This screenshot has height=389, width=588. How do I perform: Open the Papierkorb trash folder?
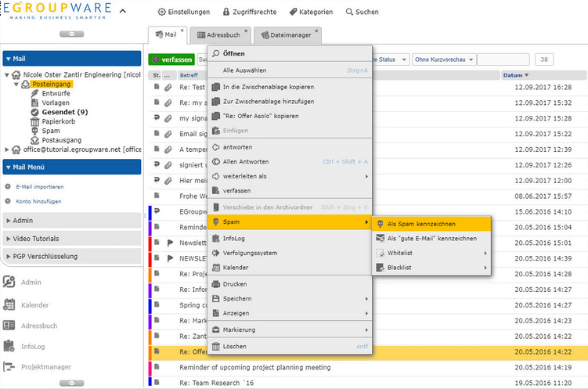click(x=58, y=121)
